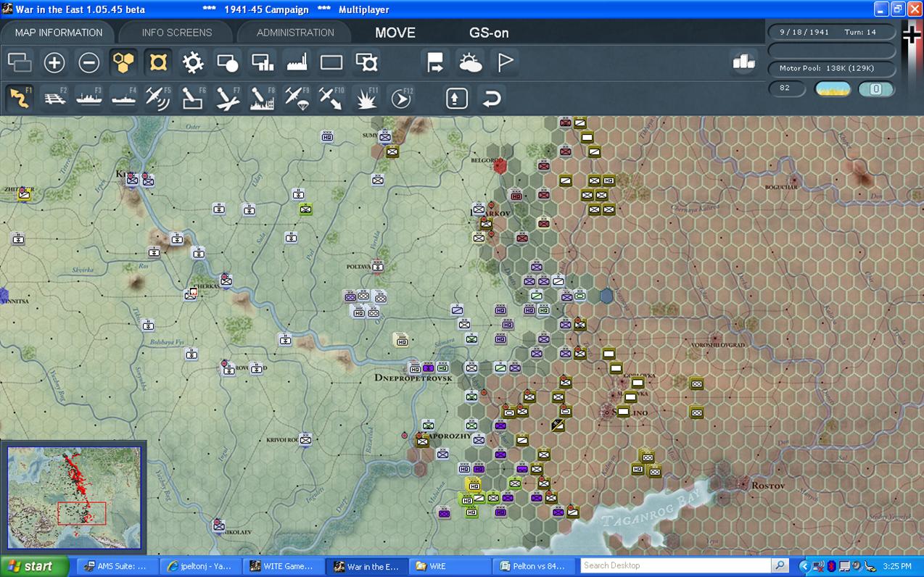Screen dimensions: 924x577
Task: Expand the ADMINISTRATION tab menu
Action: [x=295, y=33]
